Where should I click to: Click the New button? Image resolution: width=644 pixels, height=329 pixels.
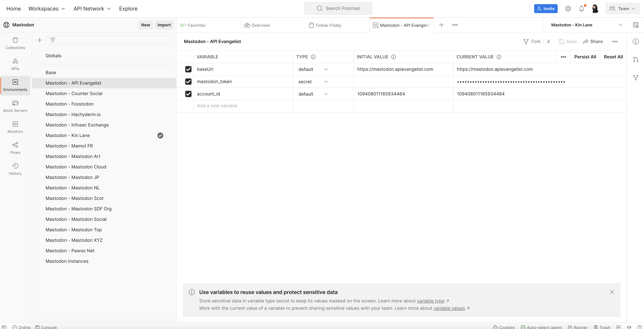pos(146,25)
